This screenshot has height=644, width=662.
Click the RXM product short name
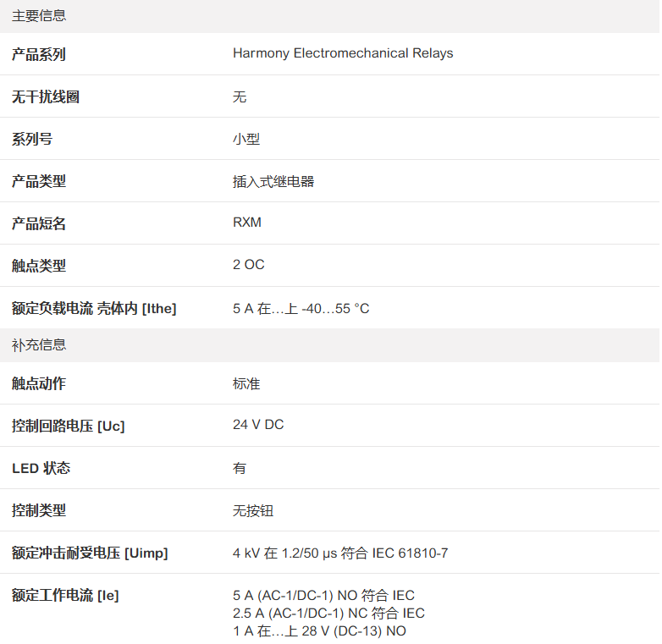[x=247, y=223]
